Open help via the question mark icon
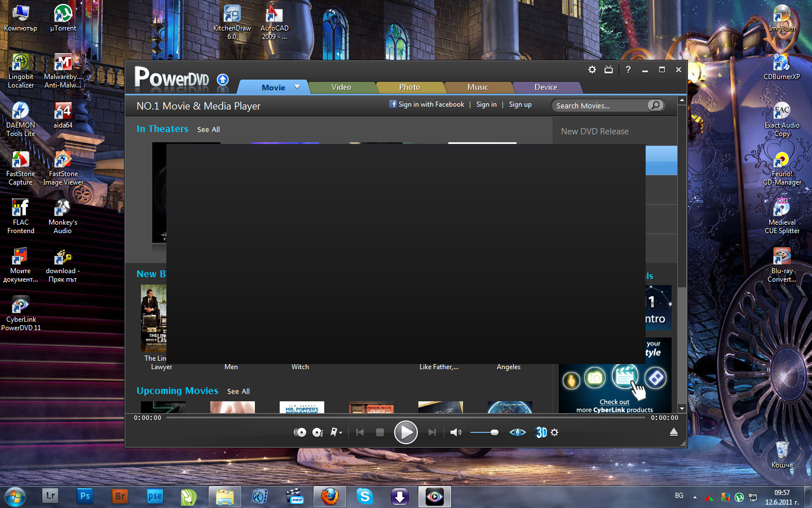 [x=628, y=69]
